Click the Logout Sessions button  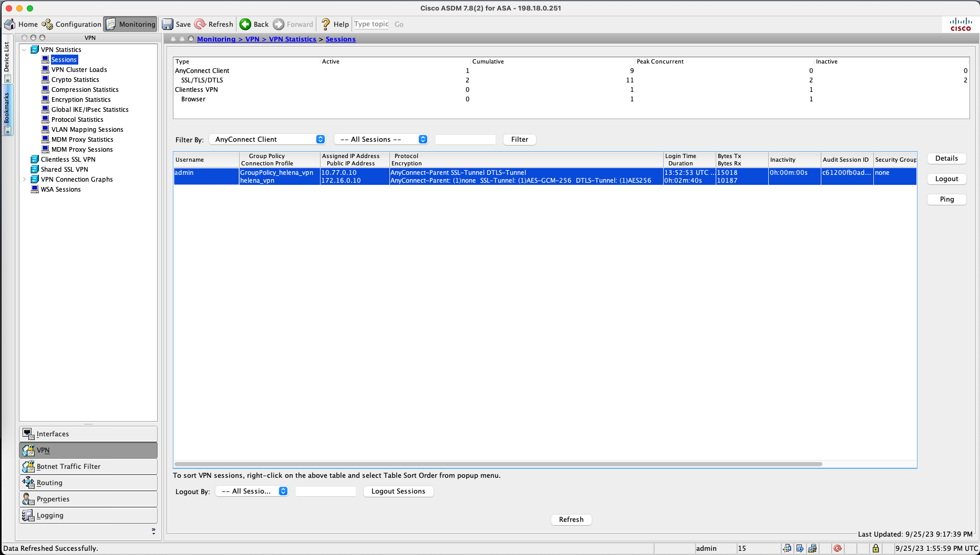(398, 491)
